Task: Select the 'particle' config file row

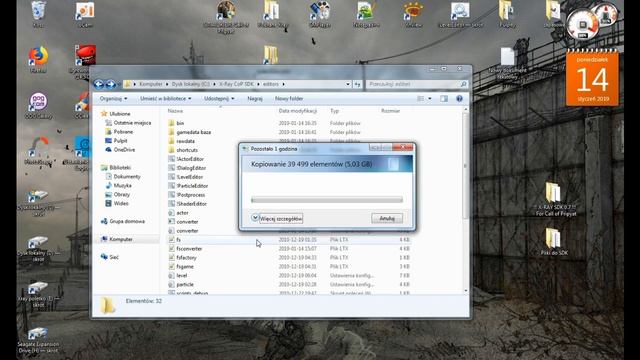Action: click(289, 284)
